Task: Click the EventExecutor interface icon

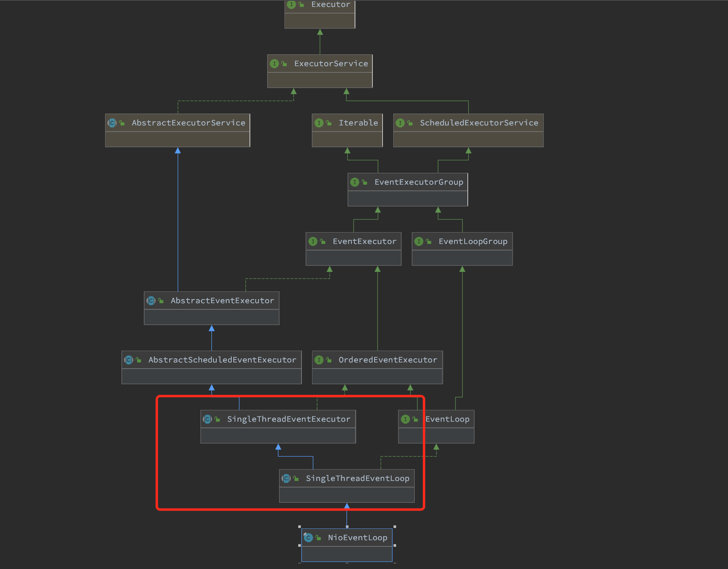Action: pyautogui.click(x=313, y=241)
